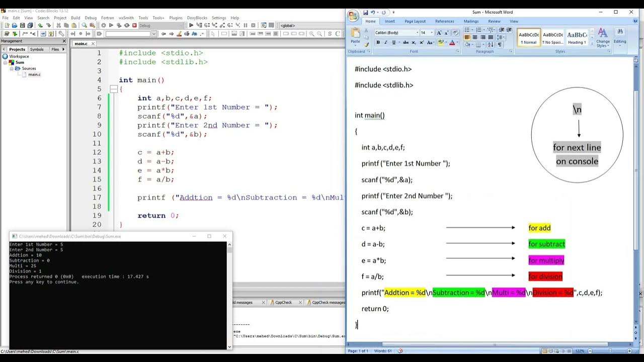Viewport: 644px width, 362px height.
Task: Click the New file icon in Code::Blocks toolbar
Action: coord(7,25)
